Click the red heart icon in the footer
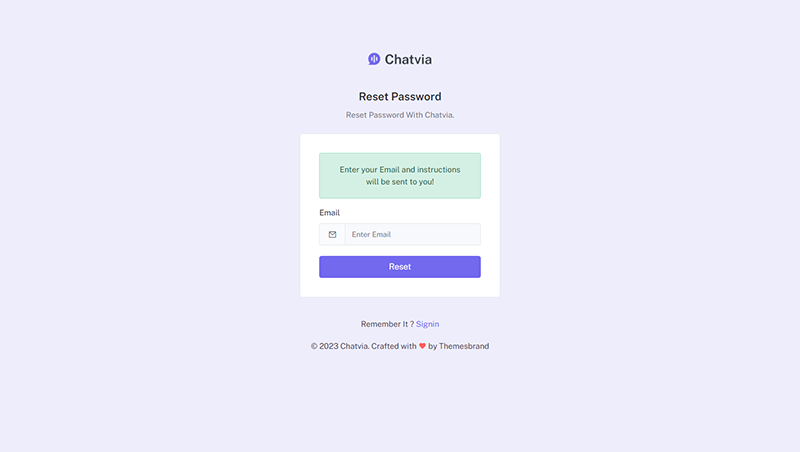This screenshot has height=452, width=800. [422, 346]
